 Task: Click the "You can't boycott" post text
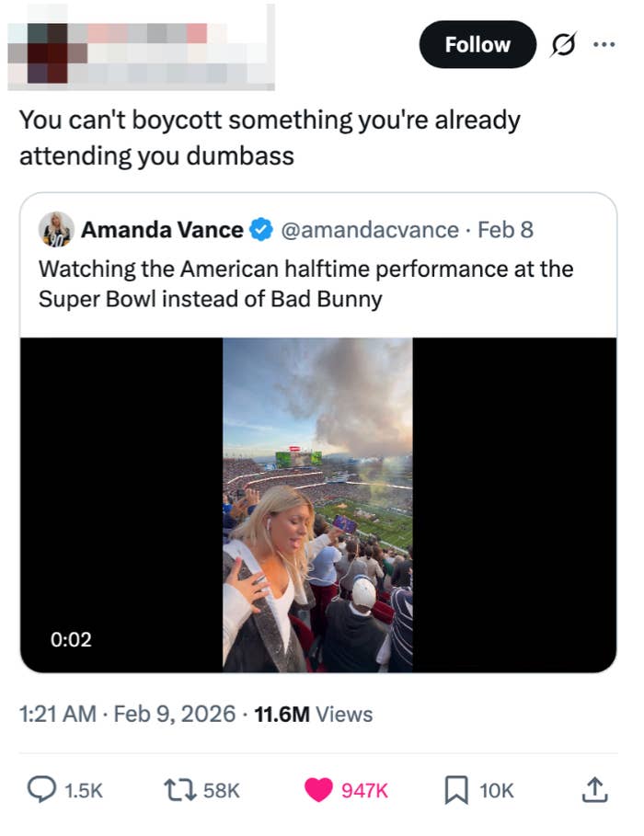269,138
